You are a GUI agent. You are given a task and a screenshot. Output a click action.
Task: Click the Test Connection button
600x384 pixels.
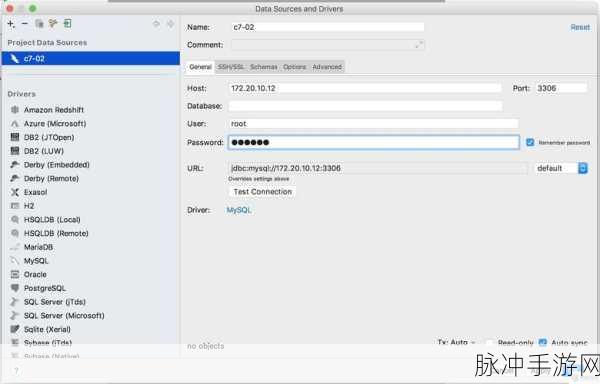pos(263,192)
